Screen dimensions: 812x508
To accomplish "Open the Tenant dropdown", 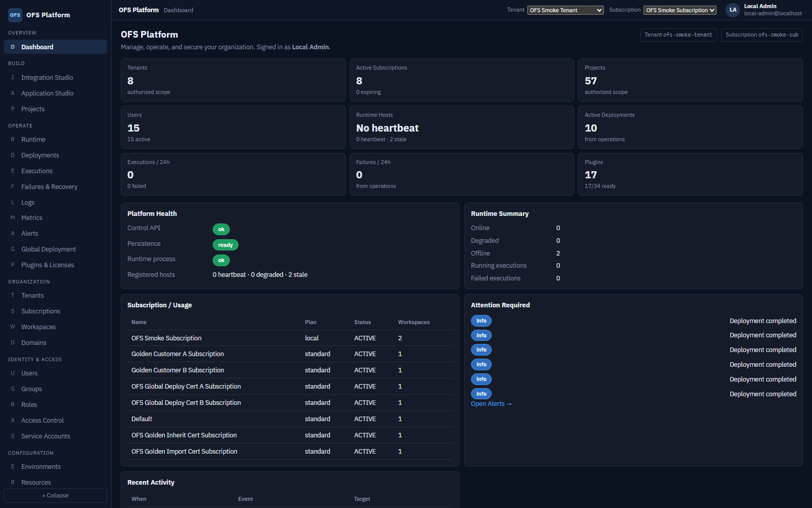I will (565, 10).
